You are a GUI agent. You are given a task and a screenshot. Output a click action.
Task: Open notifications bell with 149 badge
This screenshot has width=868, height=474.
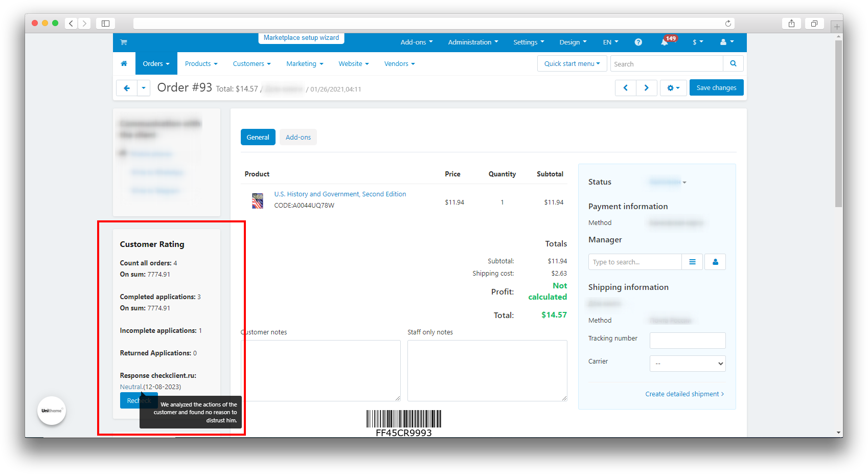point(665,42)
